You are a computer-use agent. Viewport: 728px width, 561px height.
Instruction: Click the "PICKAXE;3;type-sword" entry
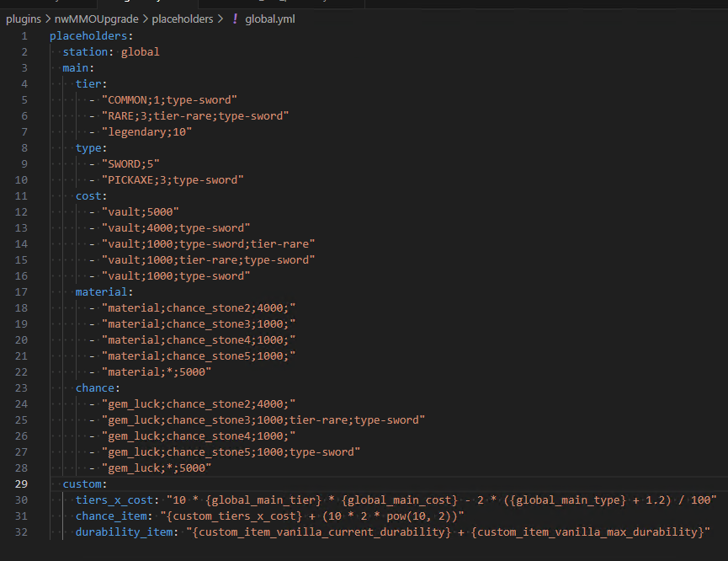[173, 179]
